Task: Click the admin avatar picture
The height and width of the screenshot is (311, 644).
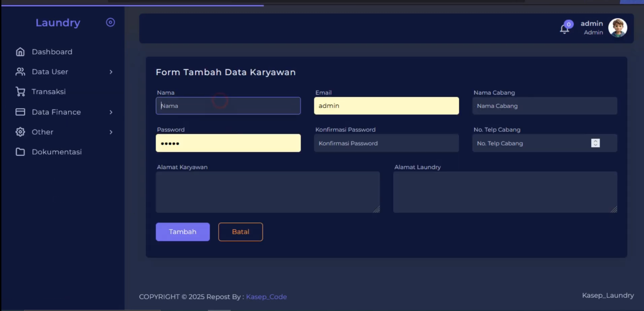Action: tap(617, 28)
